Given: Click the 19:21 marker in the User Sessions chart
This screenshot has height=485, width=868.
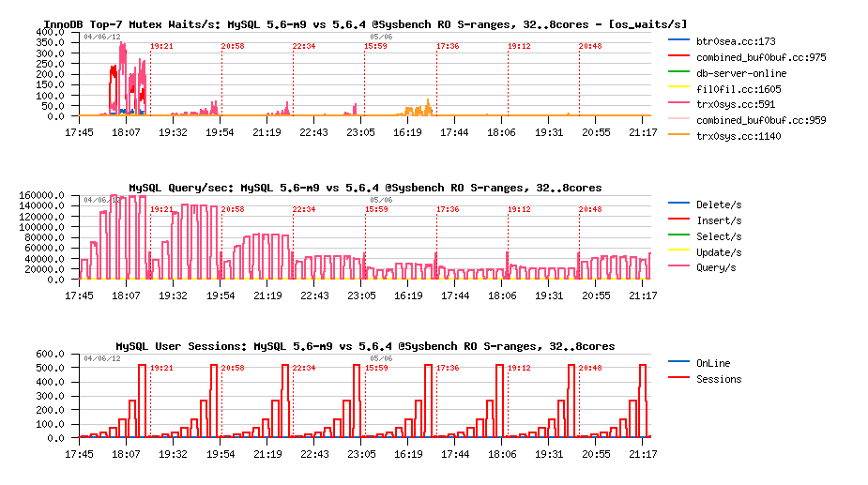Looking at the screenshot, I should click(161, 368).
